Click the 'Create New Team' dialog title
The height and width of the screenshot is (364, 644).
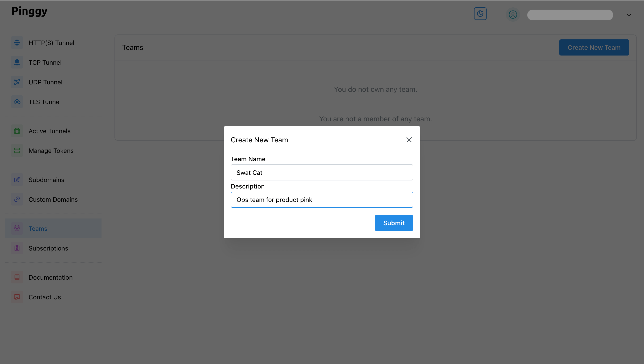click(x=259, y=140)
